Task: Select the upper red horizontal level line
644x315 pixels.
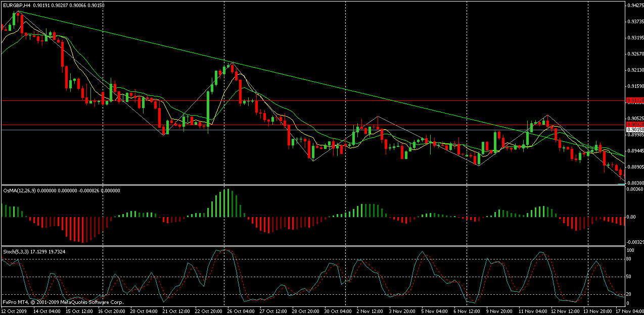Action: [303, 100]
